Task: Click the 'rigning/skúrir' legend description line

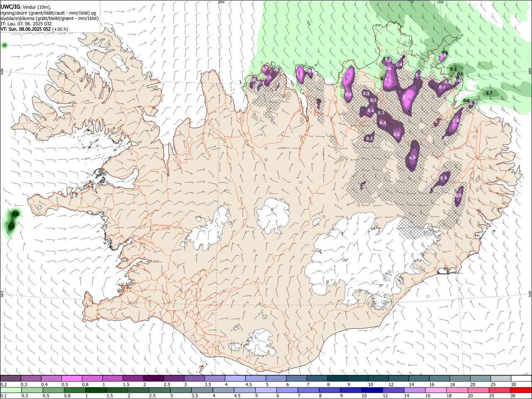Action: [x=48, y=13]
